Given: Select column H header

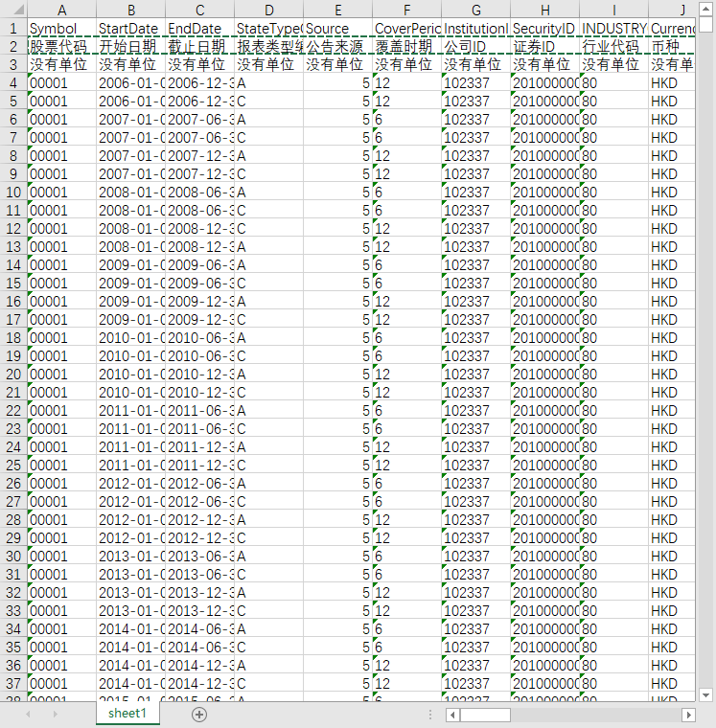Looking at the screenshot, I should pos(545,10).
